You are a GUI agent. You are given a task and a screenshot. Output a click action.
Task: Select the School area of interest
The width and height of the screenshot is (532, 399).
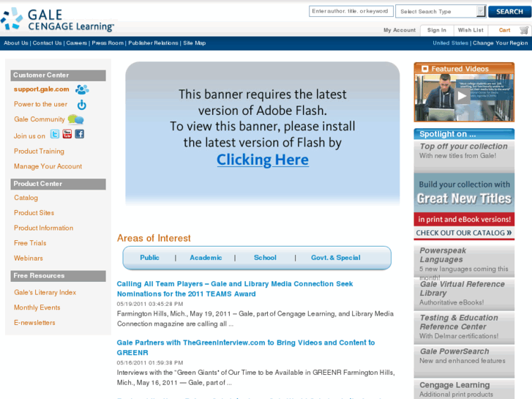(265, 258)
